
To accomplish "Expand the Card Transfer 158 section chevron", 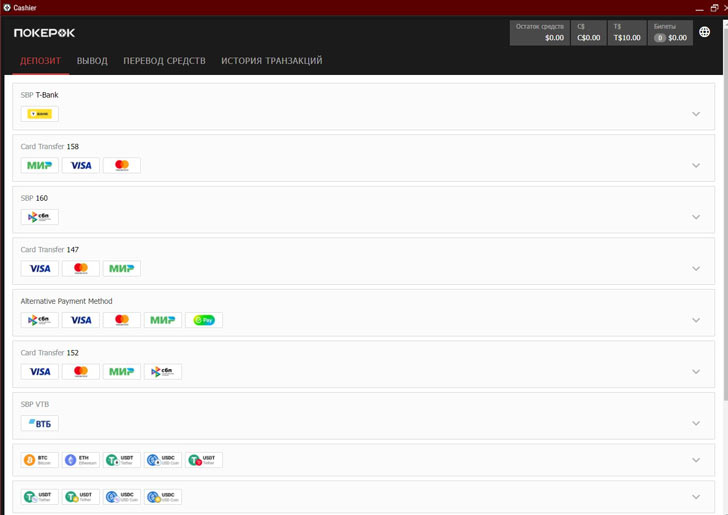I will point(696,165).
